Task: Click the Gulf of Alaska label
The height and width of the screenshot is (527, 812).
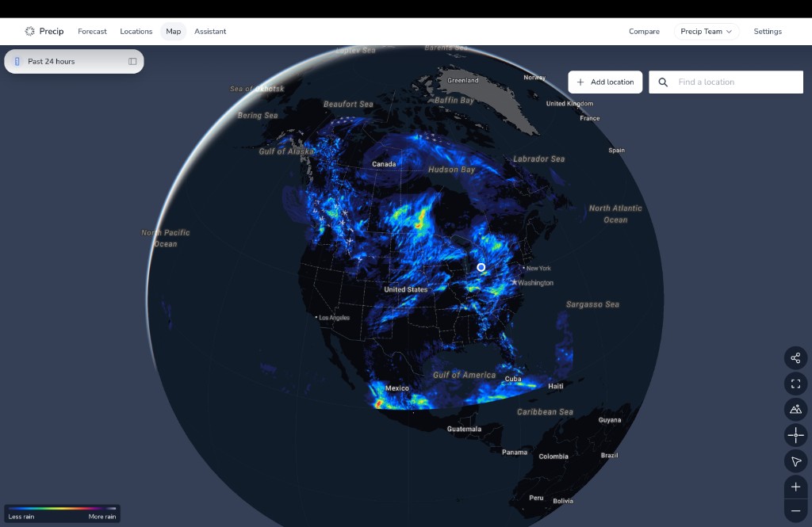Action: 286,151
